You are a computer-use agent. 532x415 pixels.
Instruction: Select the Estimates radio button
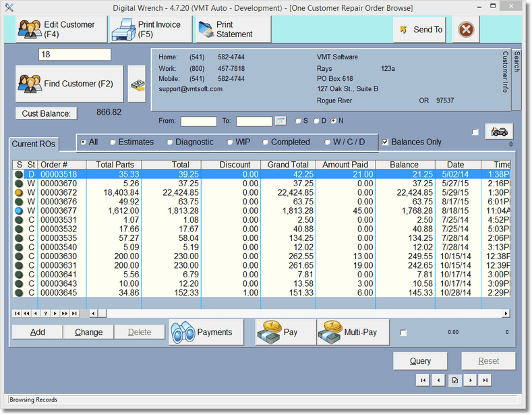tap(113, 142)
